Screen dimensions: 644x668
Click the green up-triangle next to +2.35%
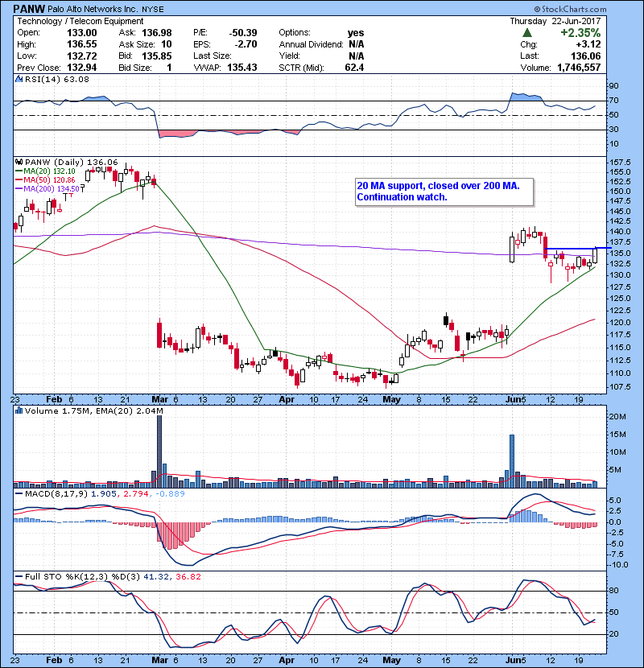526,33
